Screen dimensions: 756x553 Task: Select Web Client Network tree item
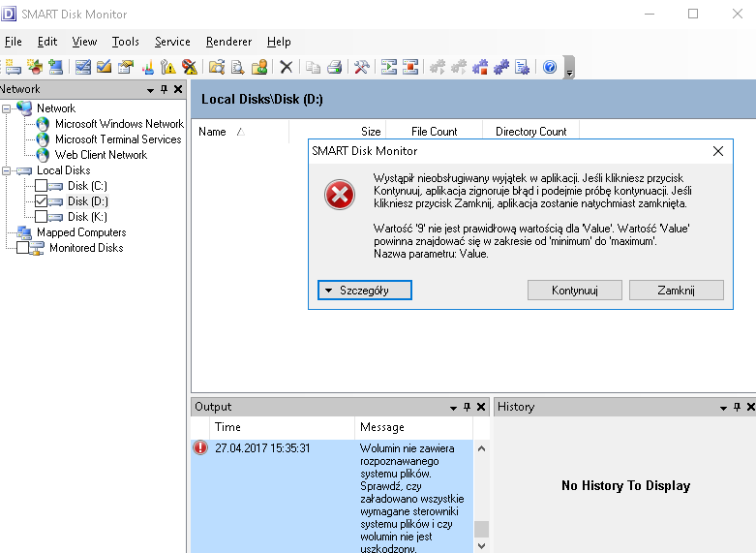pos(102,155)
